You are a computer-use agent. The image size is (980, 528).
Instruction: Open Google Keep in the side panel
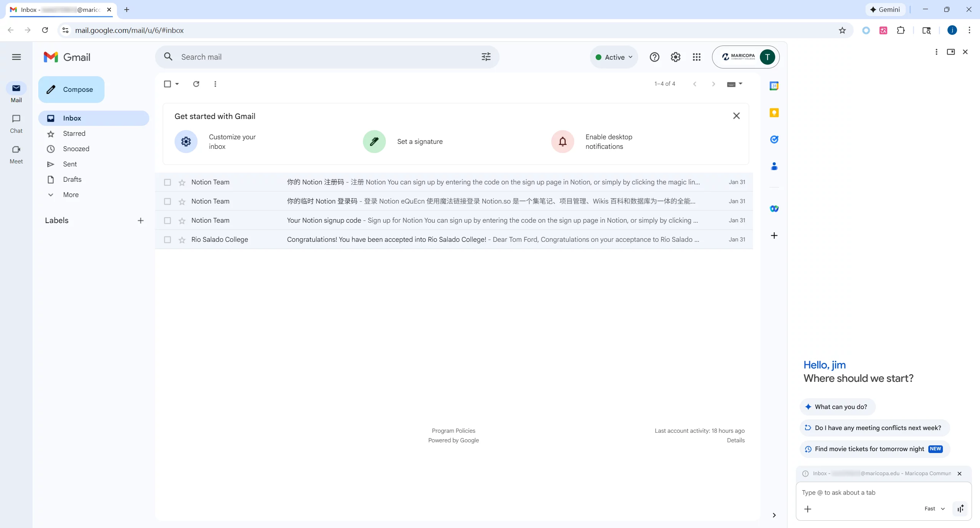click(774, 112)
